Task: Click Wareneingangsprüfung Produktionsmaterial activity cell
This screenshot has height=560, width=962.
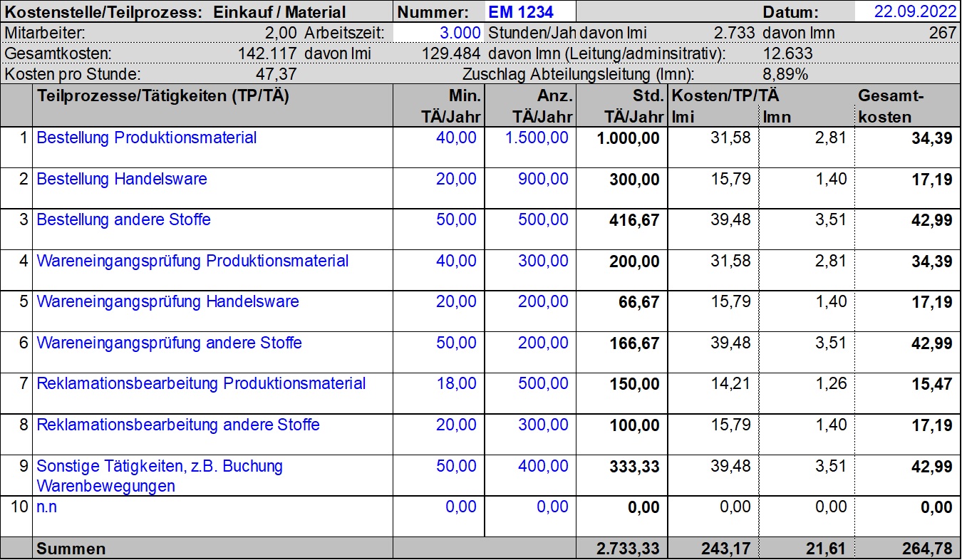Action: point(192,261)
